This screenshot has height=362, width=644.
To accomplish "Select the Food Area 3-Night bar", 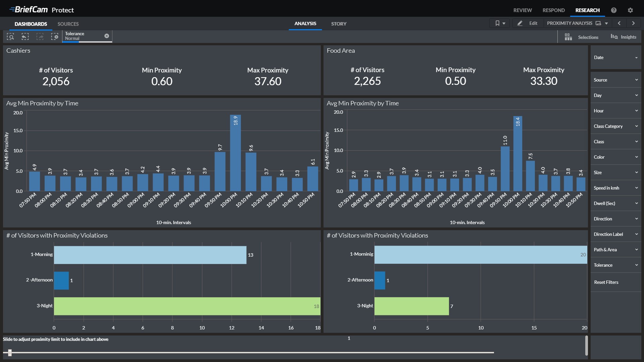I will (x=411, y=306).
